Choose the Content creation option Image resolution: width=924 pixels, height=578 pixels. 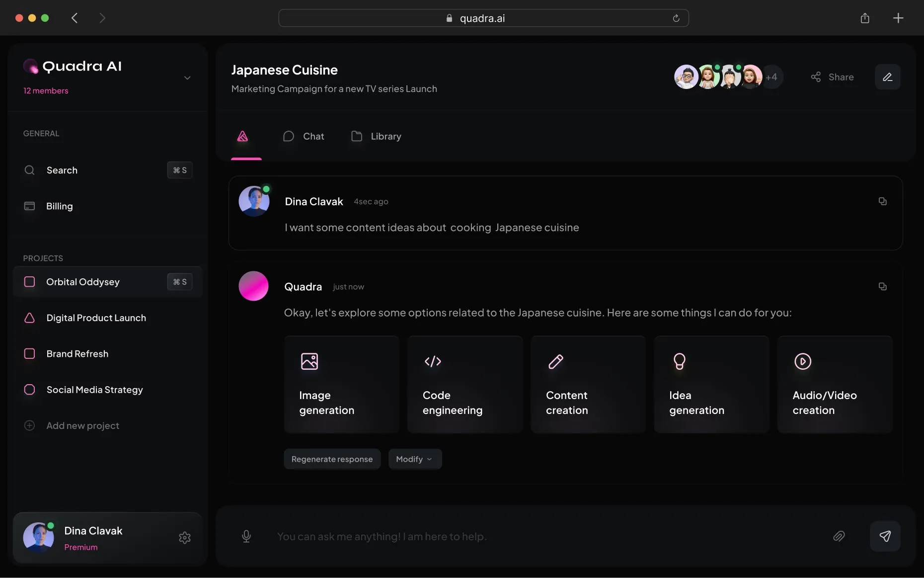coord(588,384)
